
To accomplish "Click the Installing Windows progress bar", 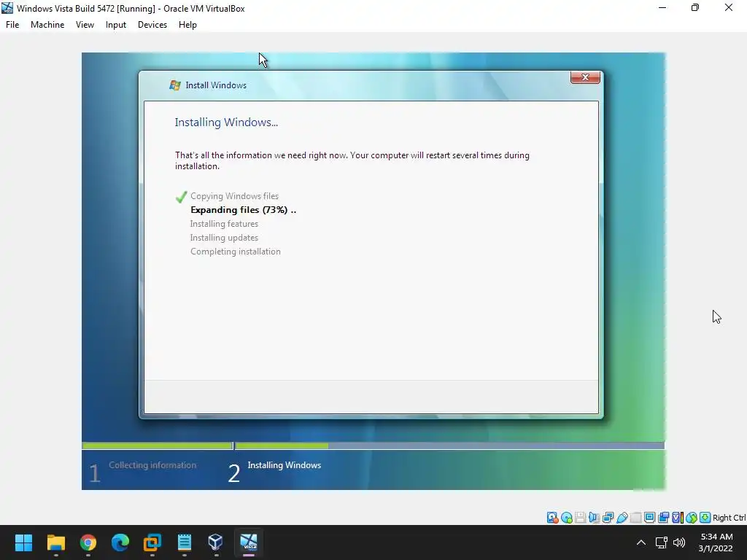I will (x=449, y=446).
